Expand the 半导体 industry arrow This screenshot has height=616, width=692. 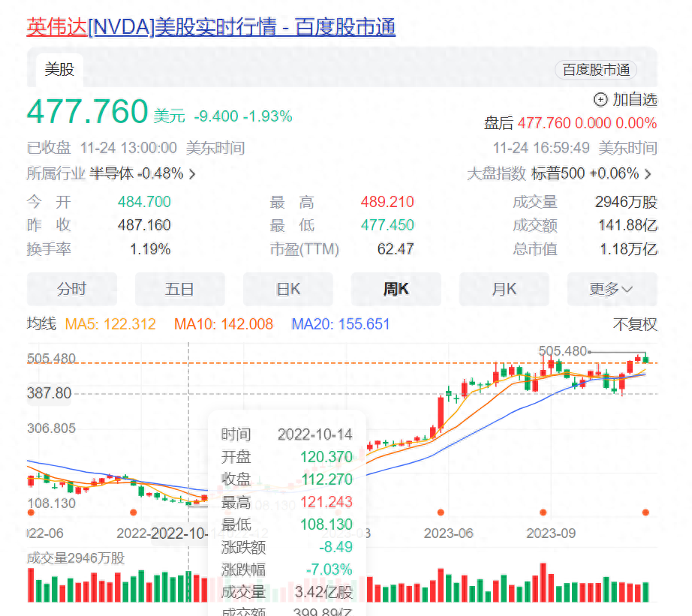coord(192,174)
